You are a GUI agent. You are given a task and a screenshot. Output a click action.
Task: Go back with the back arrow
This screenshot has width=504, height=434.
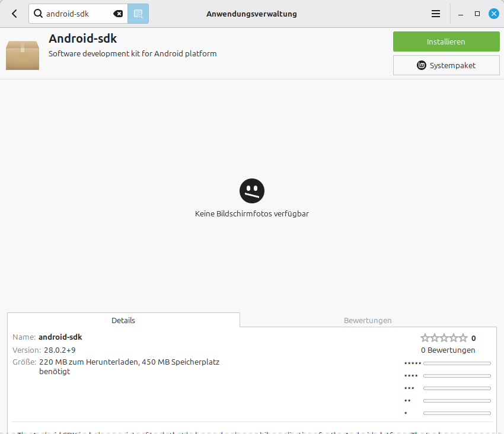[14, 14]
